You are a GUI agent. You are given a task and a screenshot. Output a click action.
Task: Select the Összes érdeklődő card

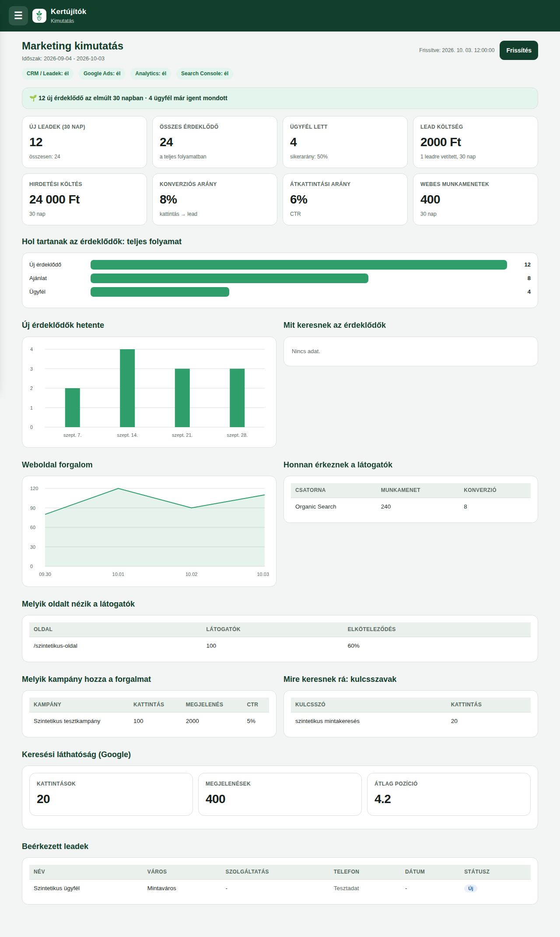215,142
